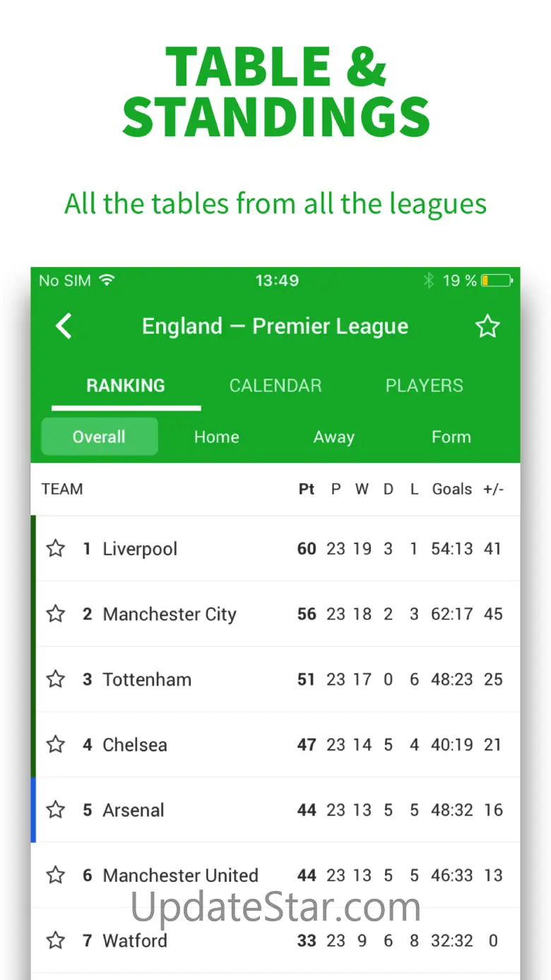
Task: Star Manchester United row
Action: coord(56,875)
